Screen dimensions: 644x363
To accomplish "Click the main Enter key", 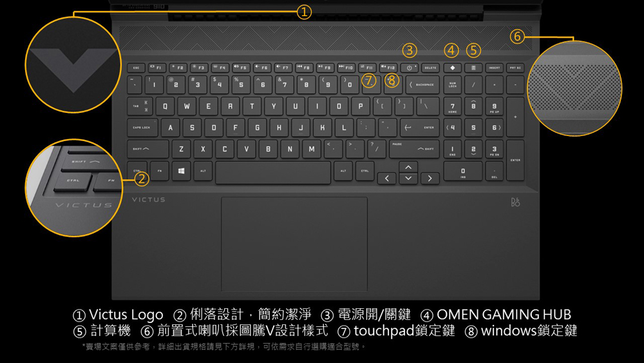I will [x=420, y=128].
